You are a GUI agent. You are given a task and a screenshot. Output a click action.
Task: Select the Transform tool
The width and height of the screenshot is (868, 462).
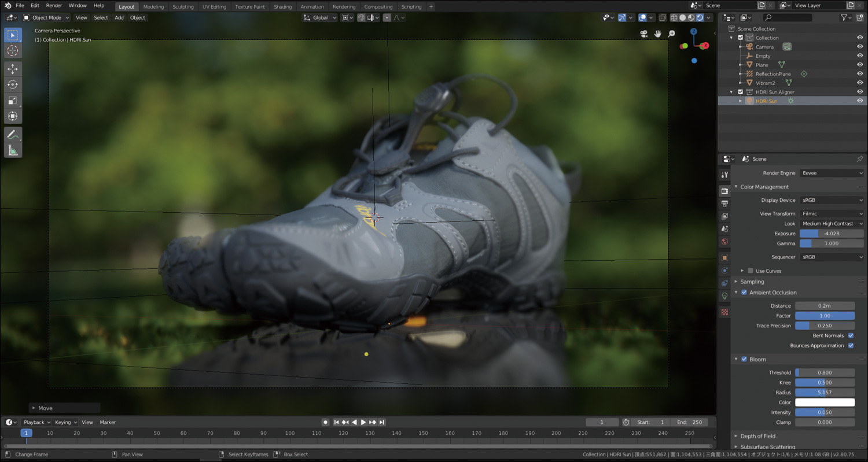[13, 116]
